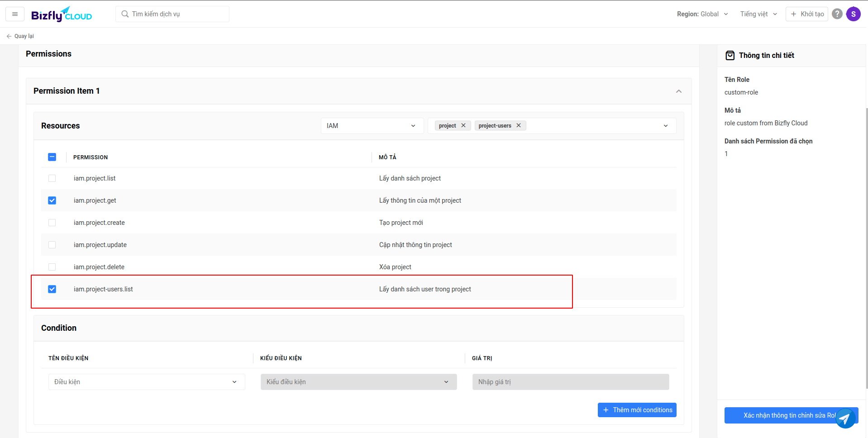Image resolution: width=868 pixels, height=438 pixels.
Task: Click the Bizfly Cloud logo
Action: 62,14
